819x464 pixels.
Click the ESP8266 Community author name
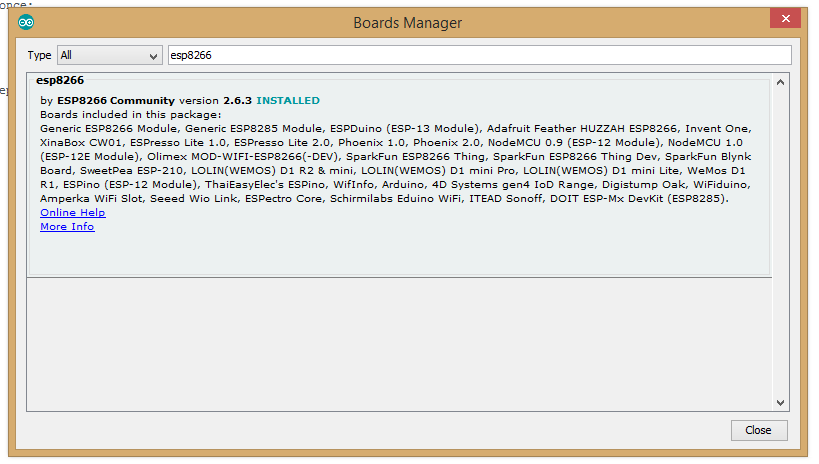pos(116,100)
